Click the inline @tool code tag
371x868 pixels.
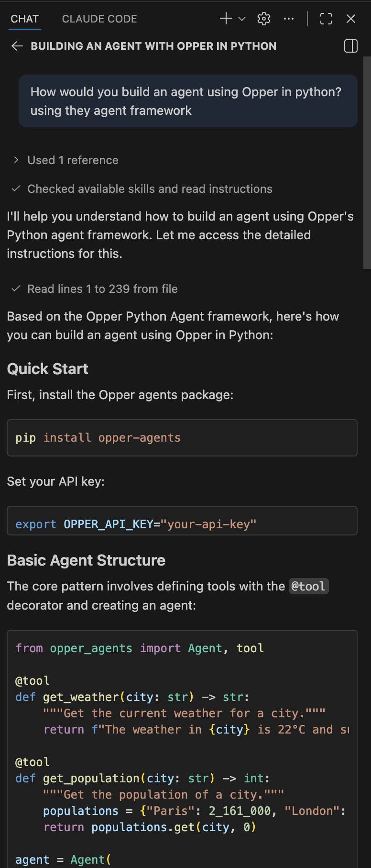tap(308, 586)
